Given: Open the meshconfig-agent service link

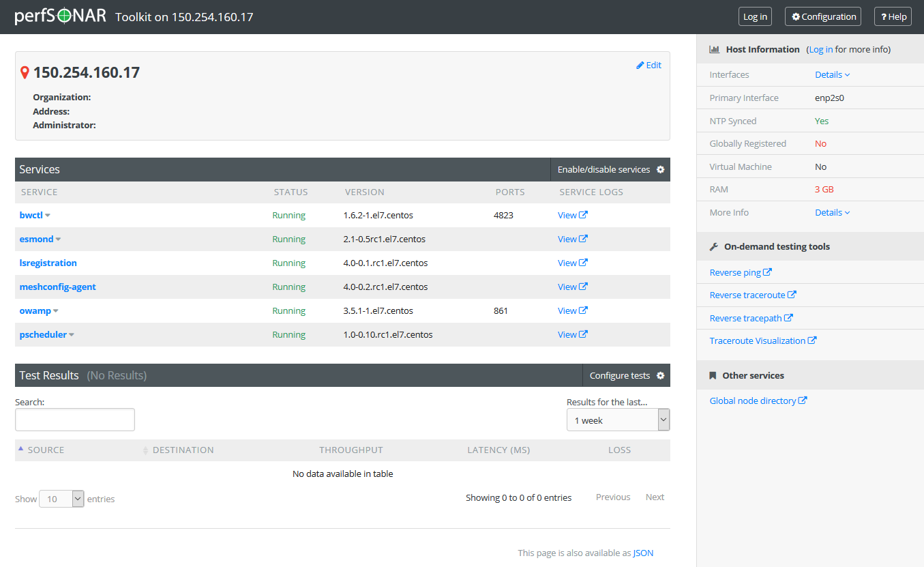Looking at the screenshot, I should (57, 287).
